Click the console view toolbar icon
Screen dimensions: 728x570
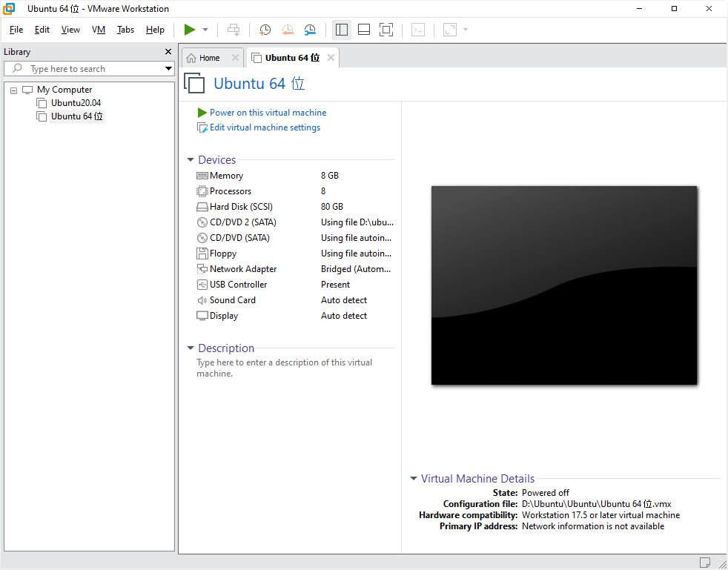coord(418,30)
